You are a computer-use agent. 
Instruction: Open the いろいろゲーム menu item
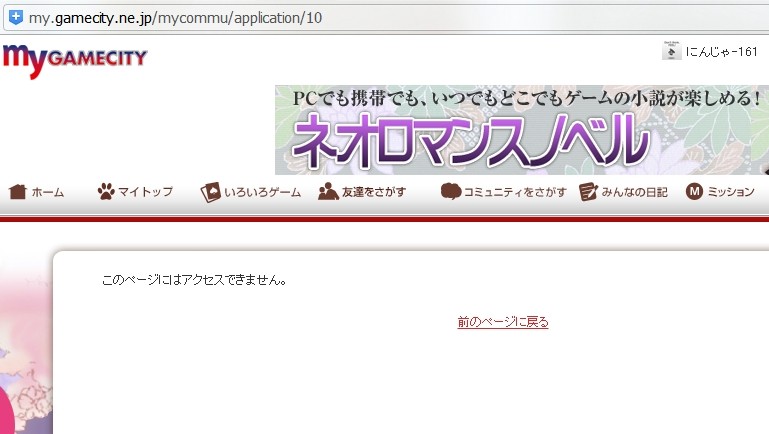point(262,192)
